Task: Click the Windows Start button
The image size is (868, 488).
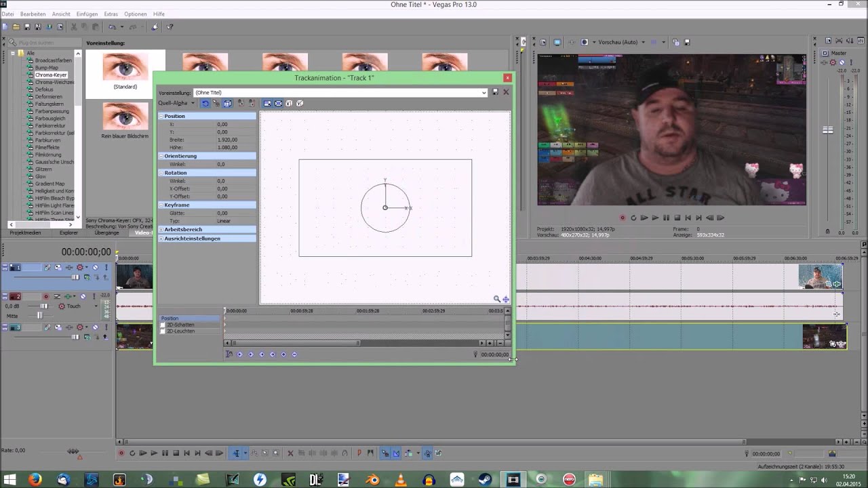Action: [x=9, y=480]
